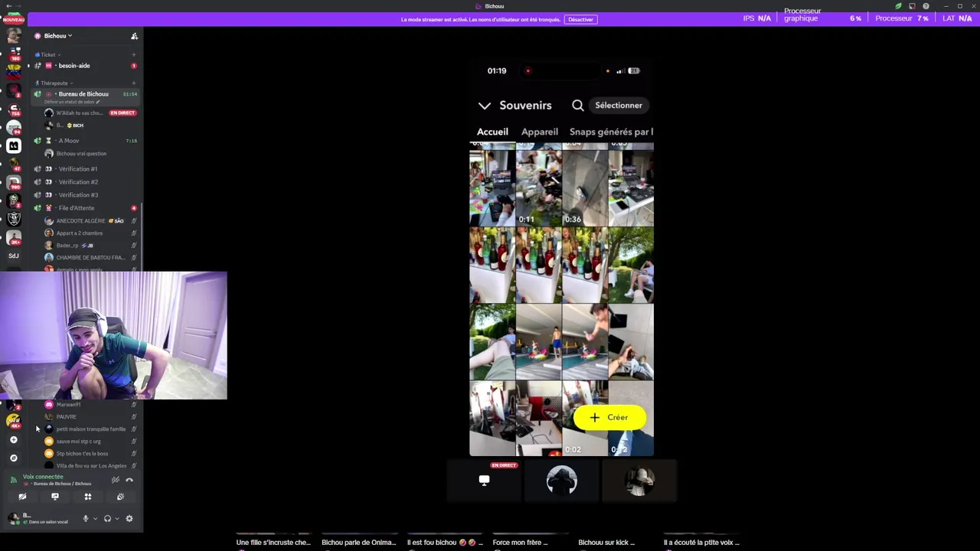Screen dimensions: 980x551
Task: Open microphone input options arrow
Action: click(95, 519)
